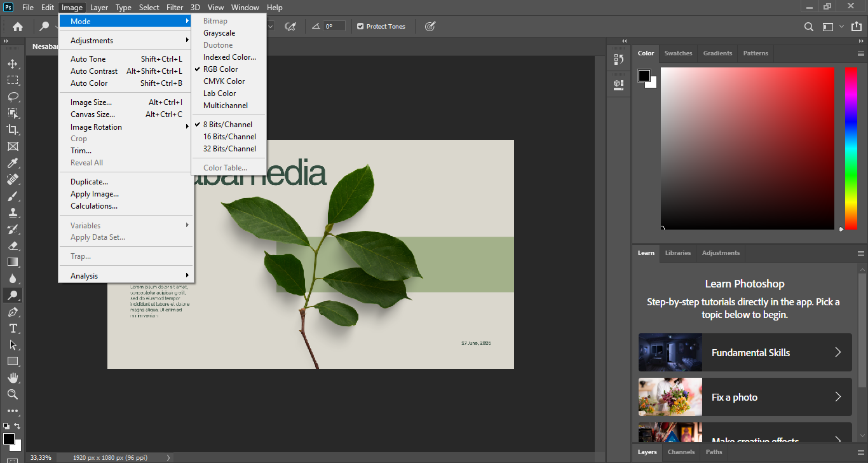Toggle the Protect Tones checkbox
This screenshot has width=868, height=463.
click(x=360, y=27)
